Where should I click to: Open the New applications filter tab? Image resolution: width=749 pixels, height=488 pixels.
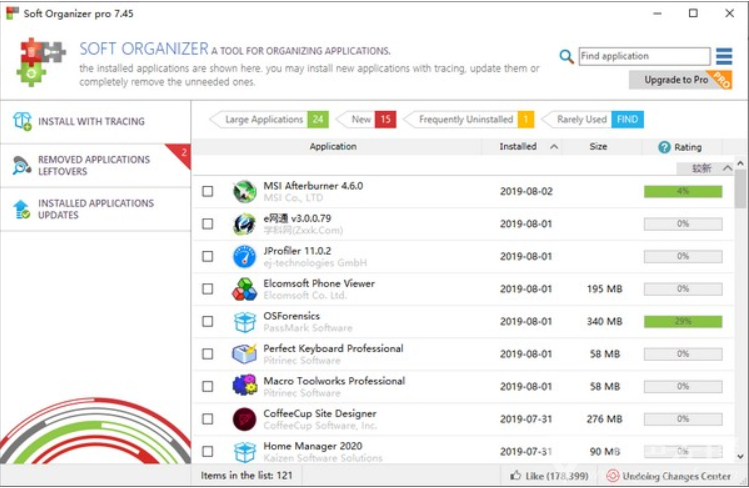[366, 119]
